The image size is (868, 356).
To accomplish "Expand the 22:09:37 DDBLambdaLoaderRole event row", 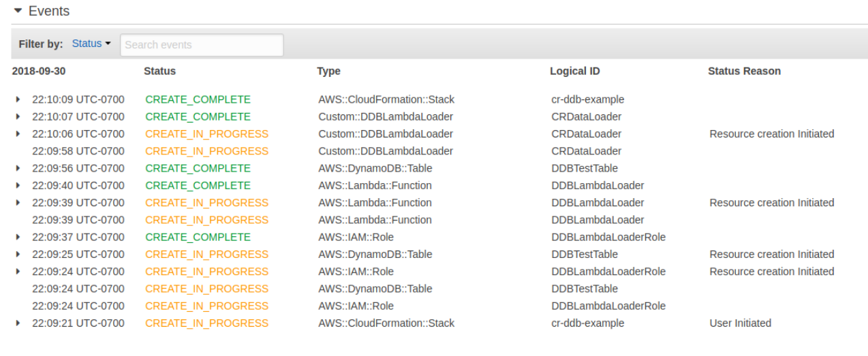I will [x=18, y=237].
